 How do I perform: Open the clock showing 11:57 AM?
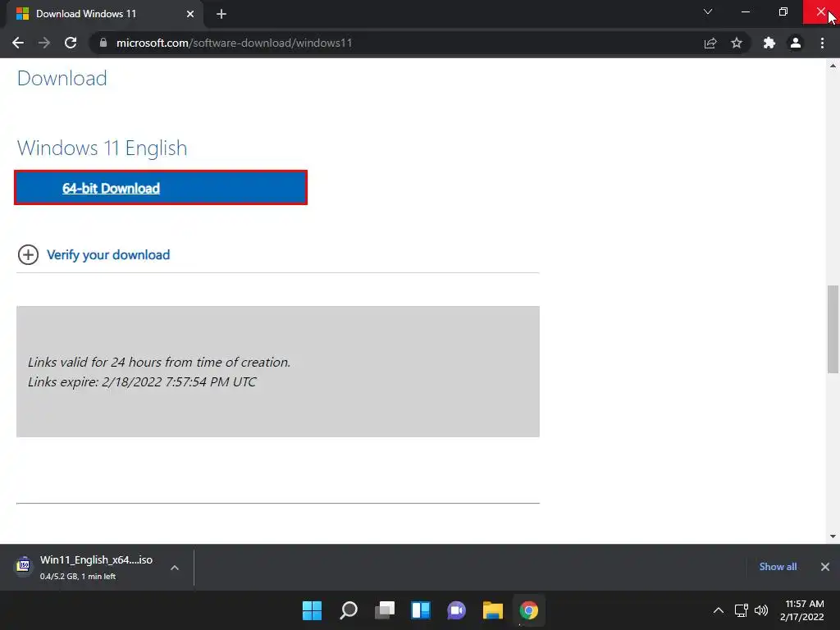coord(802,610)
